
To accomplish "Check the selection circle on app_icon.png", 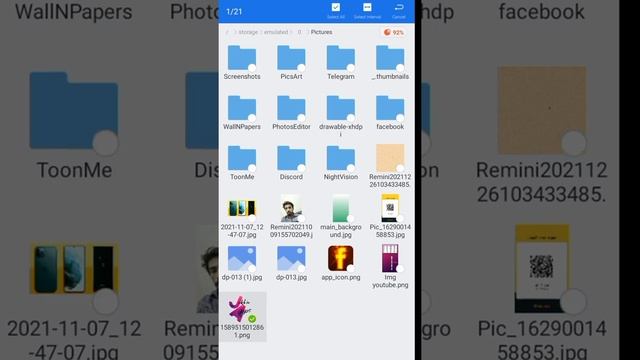I will 351,269.
